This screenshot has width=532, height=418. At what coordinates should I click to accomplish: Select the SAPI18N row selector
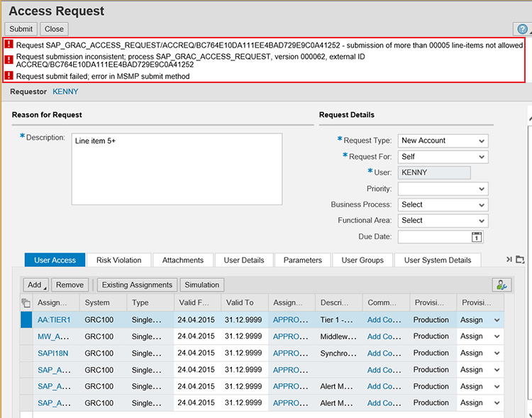pyautogui.click(x=26, y=353)
